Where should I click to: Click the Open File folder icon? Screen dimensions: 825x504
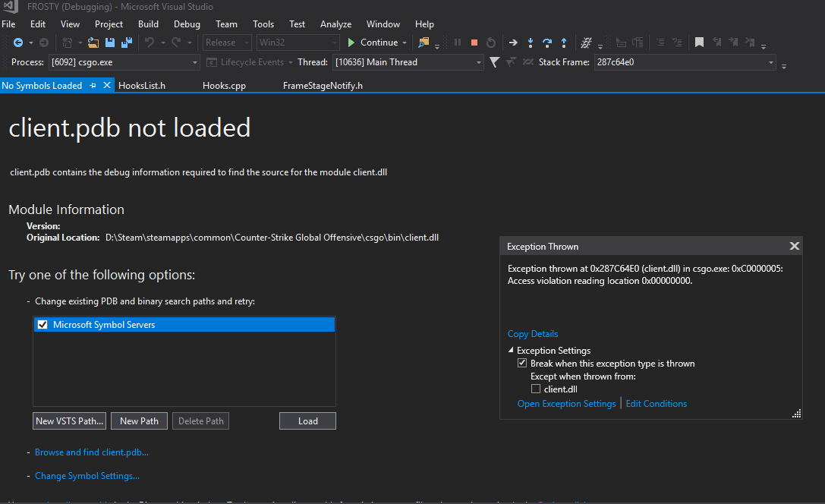93,43
